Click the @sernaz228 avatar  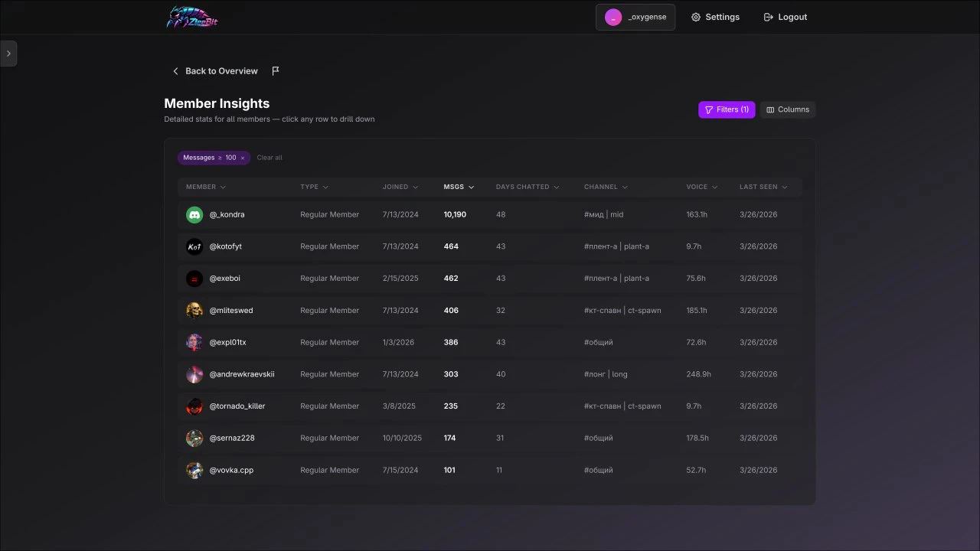point(194,439)
